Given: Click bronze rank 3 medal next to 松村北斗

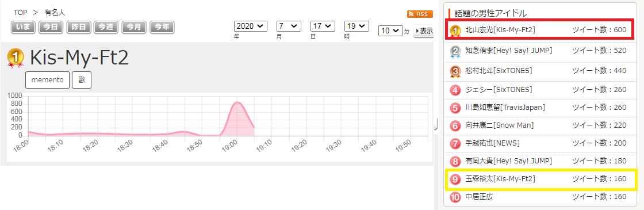Looking at the screenshot, I should (455, 71).
